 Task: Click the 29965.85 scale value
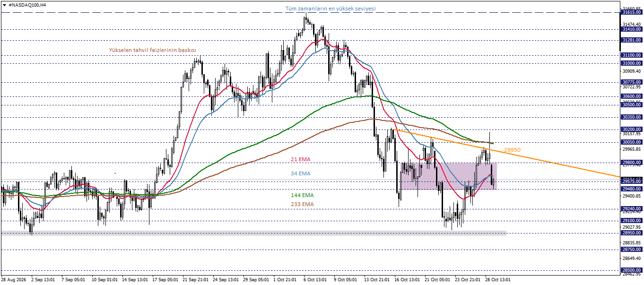[632, 149]
